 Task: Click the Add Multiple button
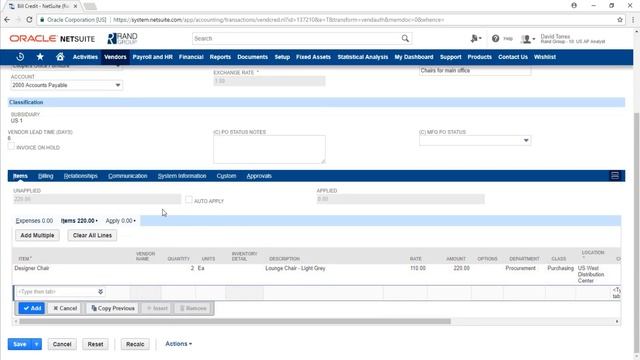37,235
